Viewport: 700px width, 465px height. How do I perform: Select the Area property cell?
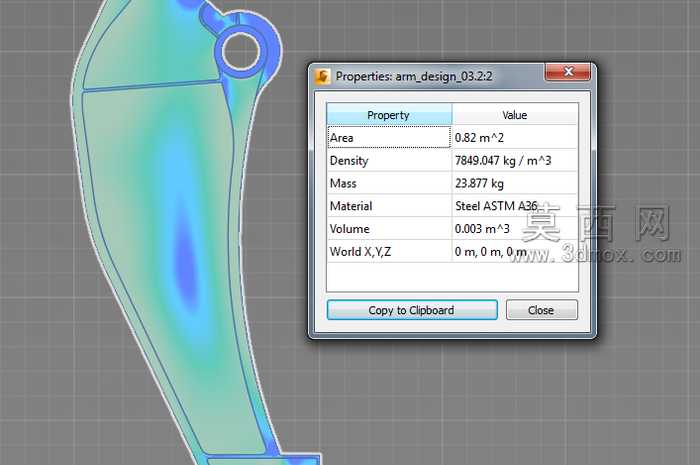click(x=389, y=137)
